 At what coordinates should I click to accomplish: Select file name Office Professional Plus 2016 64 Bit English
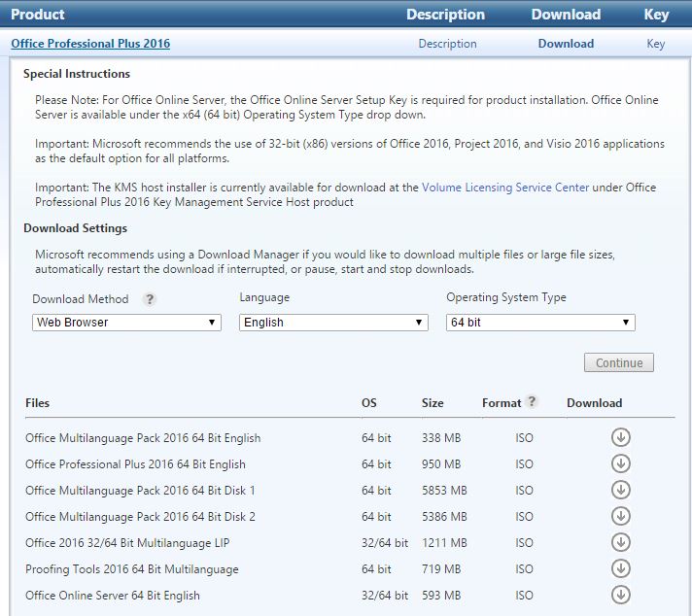click(x=135, y=464)
